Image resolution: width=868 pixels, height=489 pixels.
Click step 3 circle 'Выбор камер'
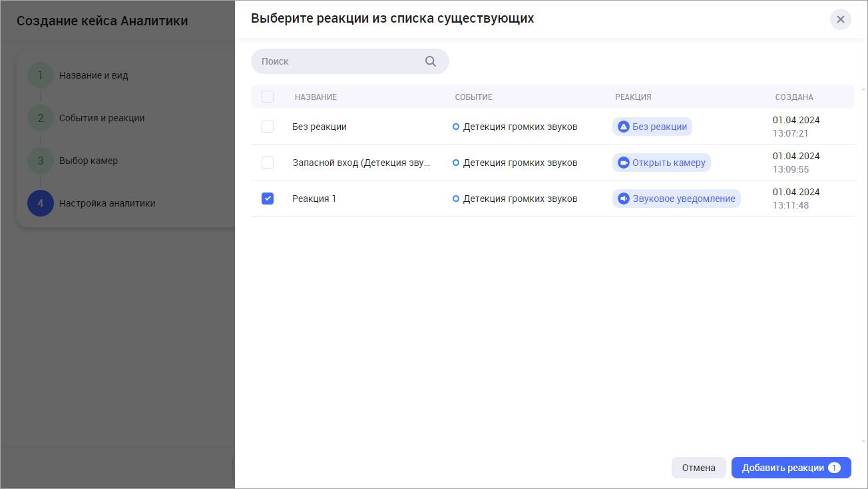coord(41,161)
